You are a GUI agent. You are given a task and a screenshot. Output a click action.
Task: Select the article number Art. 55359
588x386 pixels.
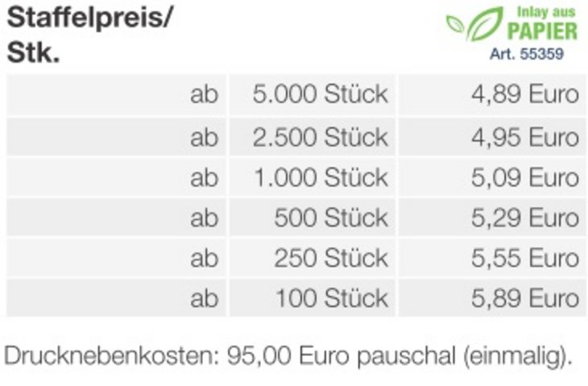[527, 54]
